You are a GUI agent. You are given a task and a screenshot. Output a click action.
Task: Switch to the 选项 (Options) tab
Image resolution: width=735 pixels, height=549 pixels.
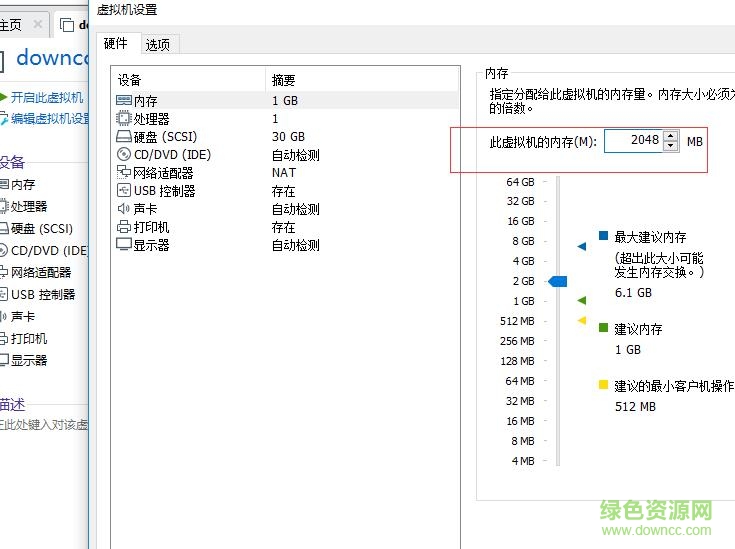tap(157, 44)
